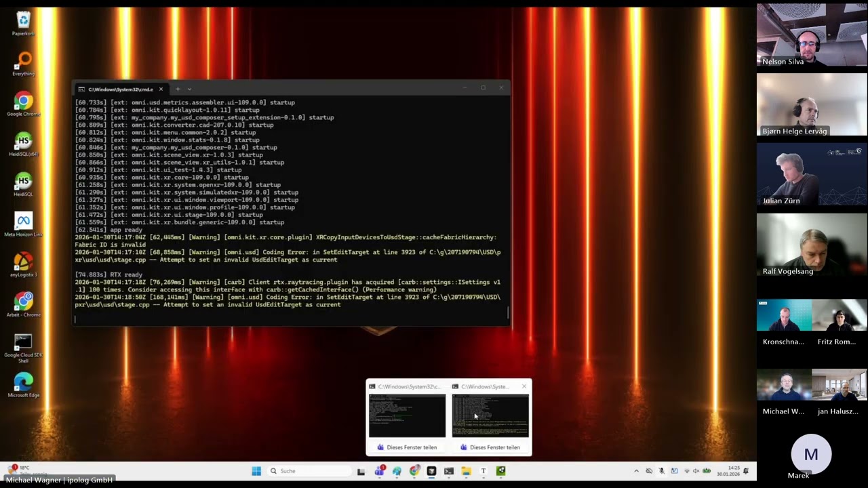Viewport: 868px width, 488px height.
Task: Select the first cmd window preview thumbnail
Action: click(407, 415)
